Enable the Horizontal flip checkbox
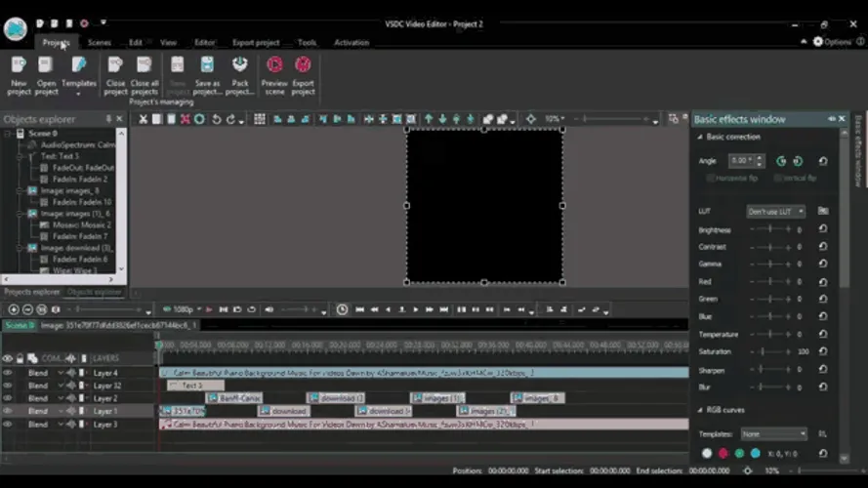Image resolution: width=868 pixels, height=488 pixels. point(711,179)
